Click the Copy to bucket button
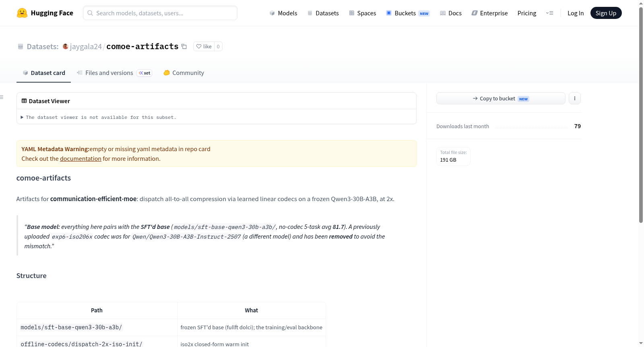644x347 pixels. 501,98
